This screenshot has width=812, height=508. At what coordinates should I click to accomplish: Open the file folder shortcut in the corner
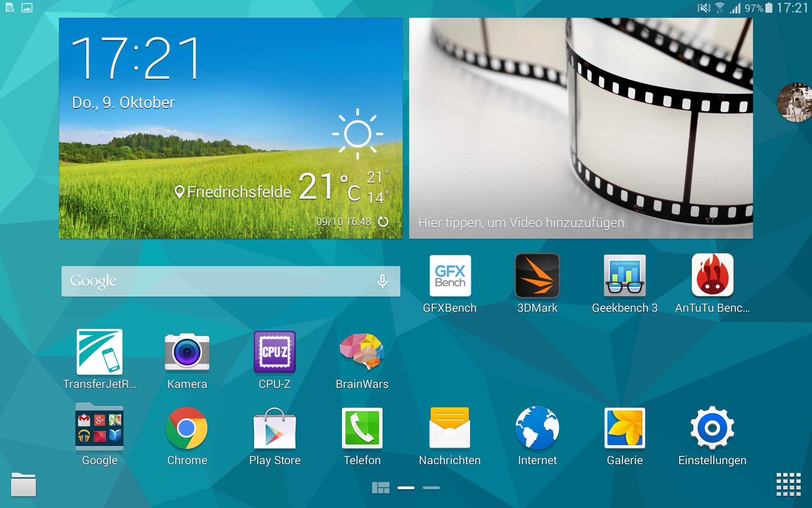[x=23, y=484]
